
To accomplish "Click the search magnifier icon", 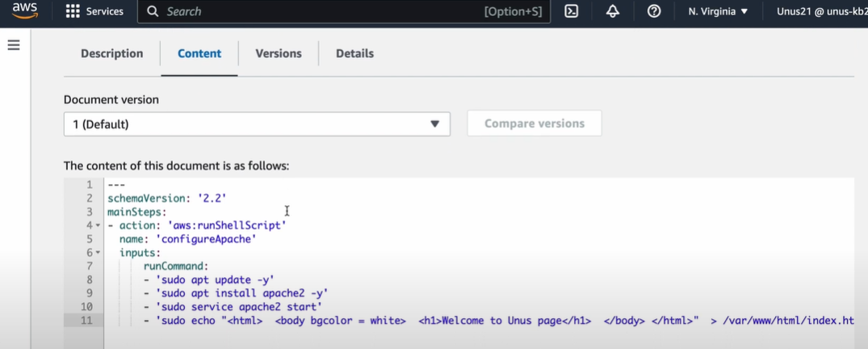I will [x=153, y=11].
